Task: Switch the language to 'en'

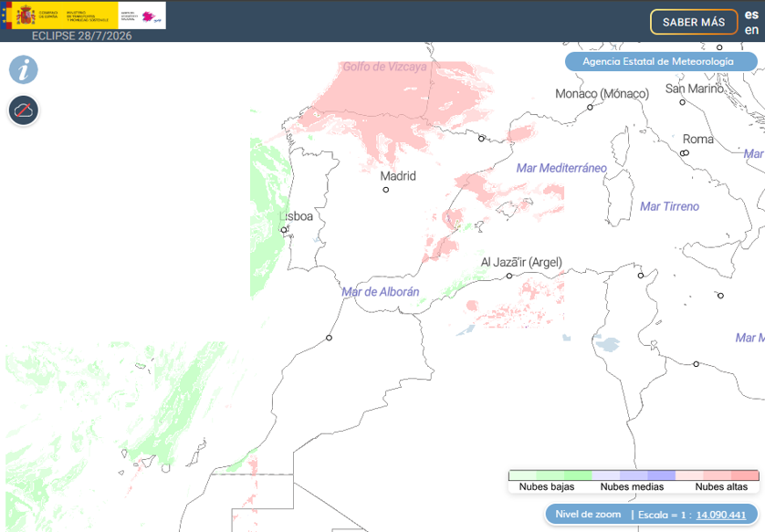Action: point(751,30)
